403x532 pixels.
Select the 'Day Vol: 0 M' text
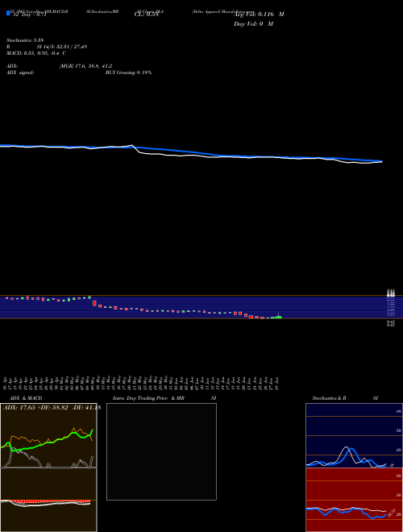tap(253, 24)
